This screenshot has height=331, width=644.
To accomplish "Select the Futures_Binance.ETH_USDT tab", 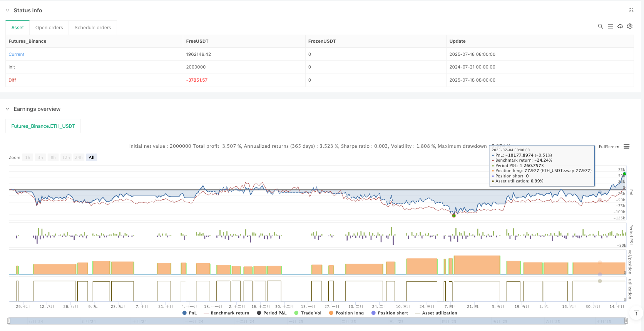I will (x=43, y=126).
